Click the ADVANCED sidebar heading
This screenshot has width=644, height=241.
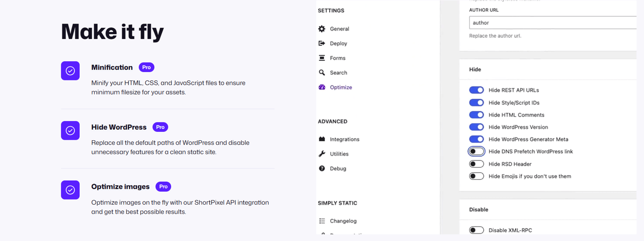point(332,121)
